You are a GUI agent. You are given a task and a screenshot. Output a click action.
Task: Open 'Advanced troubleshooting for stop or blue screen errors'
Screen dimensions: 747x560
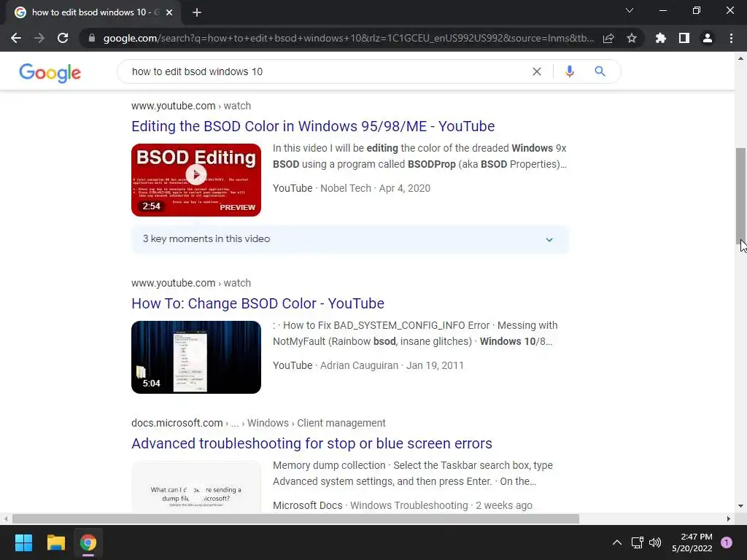[311, 443]
